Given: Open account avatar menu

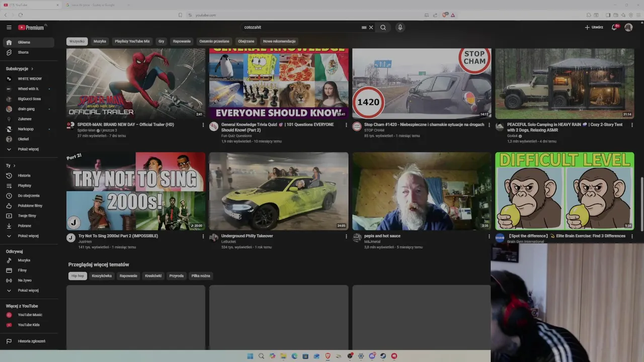Looking at the screenshot, I should pos(628,27).
